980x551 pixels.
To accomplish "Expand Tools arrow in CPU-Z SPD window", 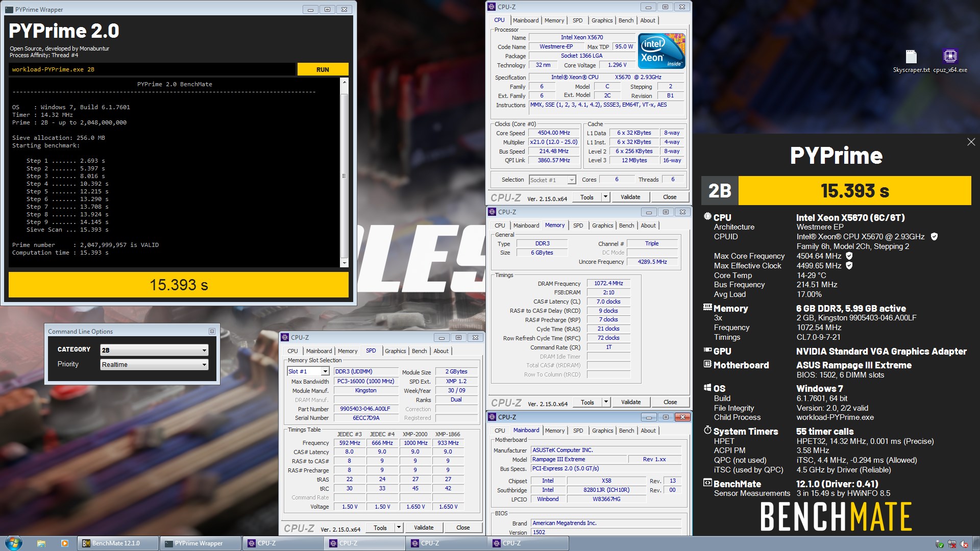I will tap(399, 528).
